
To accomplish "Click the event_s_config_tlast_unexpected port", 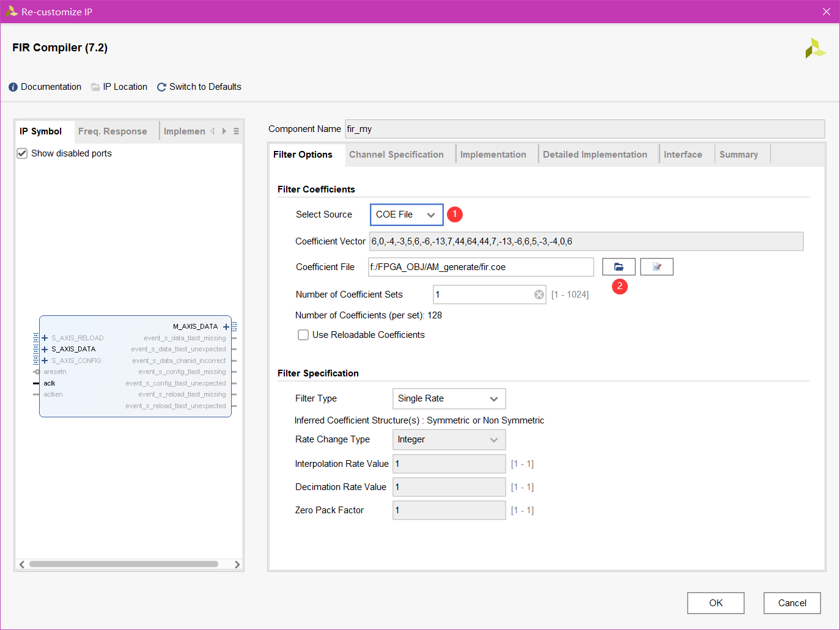I will (x=175, y=384).
